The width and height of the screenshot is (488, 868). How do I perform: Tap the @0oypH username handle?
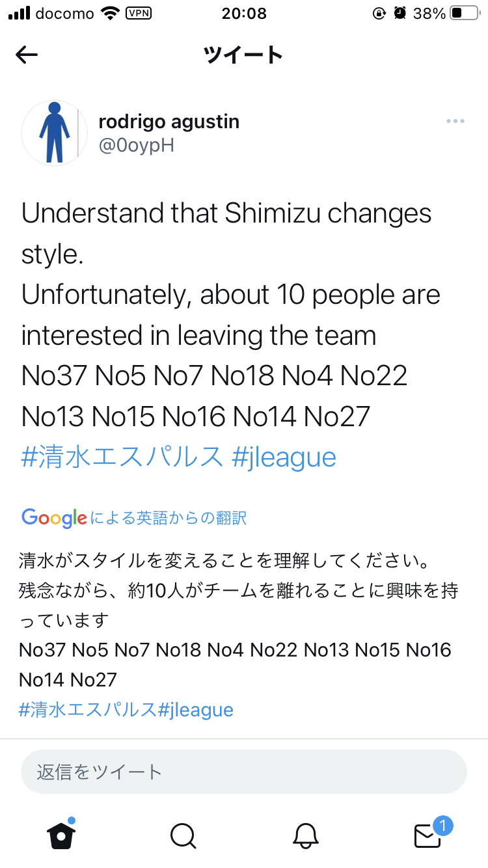(136, 145)
